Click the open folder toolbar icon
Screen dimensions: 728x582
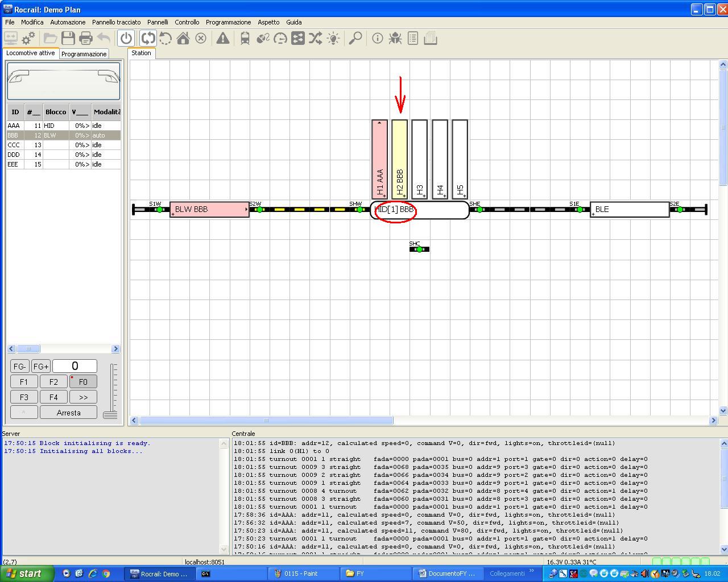click(x=51, y=39)
